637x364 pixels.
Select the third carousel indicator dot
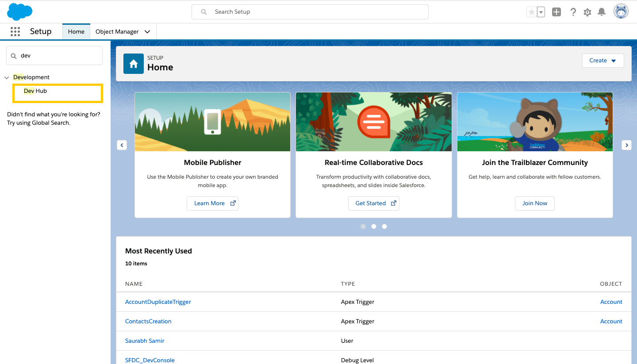384,226
